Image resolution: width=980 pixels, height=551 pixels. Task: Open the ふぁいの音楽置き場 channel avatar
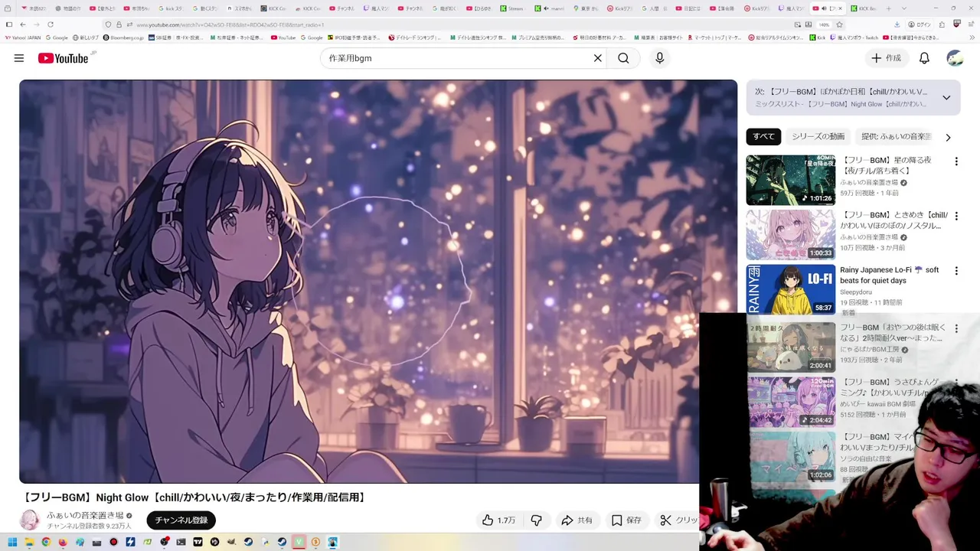(30, 520)
